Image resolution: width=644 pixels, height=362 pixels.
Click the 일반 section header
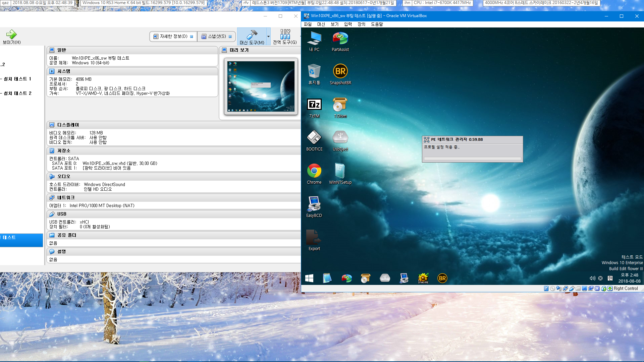coord(132,50)
